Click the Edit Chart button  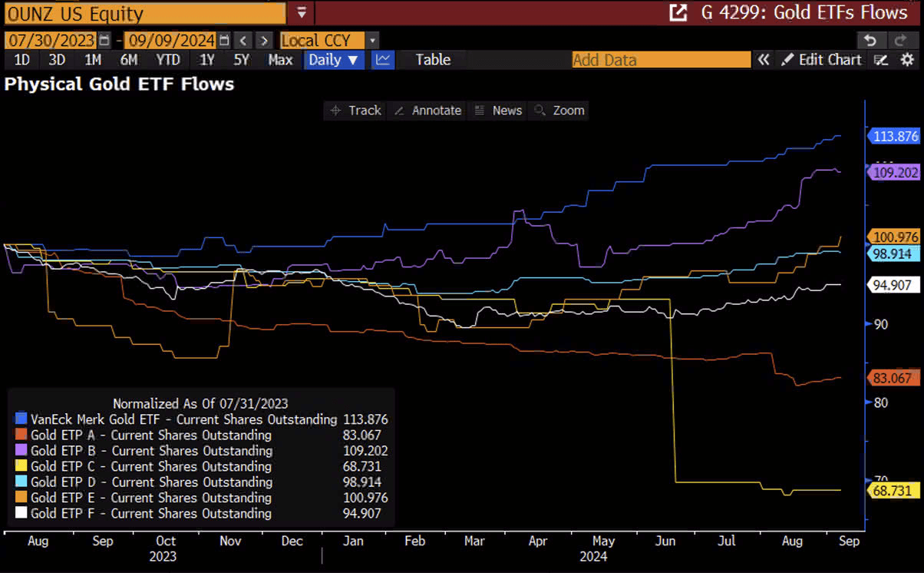pyautogui.click(x=821, y=60)
